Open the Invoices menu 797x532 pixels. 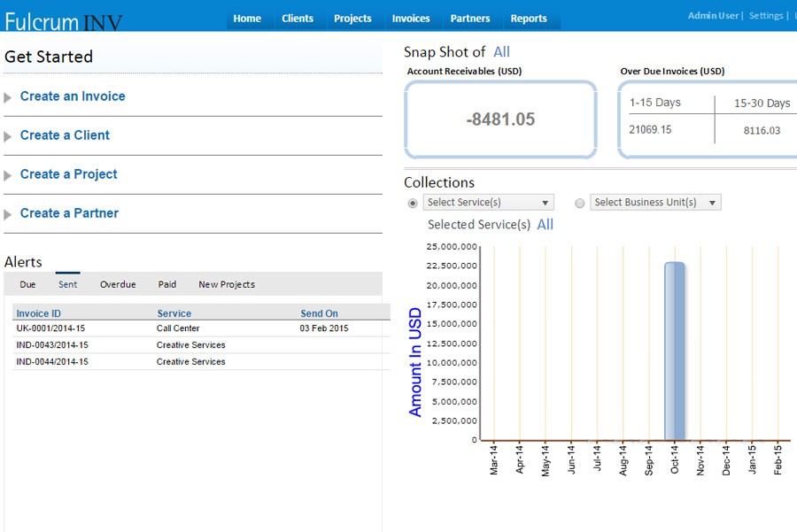(409, 18)
